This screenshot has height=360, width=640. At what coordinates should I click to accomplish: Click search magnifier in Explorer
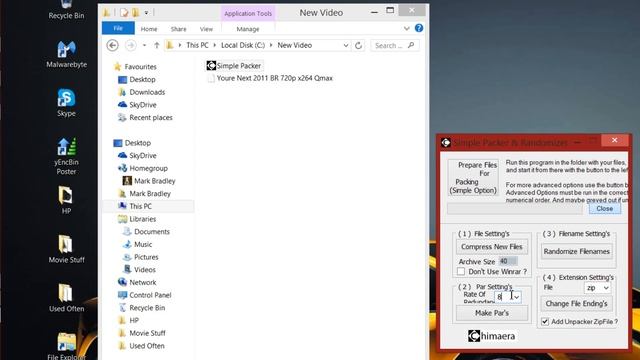tap(411, 45)
